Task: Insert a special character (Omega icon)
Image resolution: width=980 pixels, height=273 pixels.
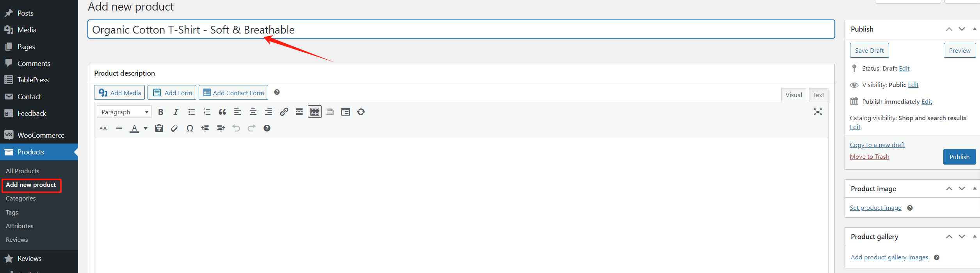Action: pos(190,128)
